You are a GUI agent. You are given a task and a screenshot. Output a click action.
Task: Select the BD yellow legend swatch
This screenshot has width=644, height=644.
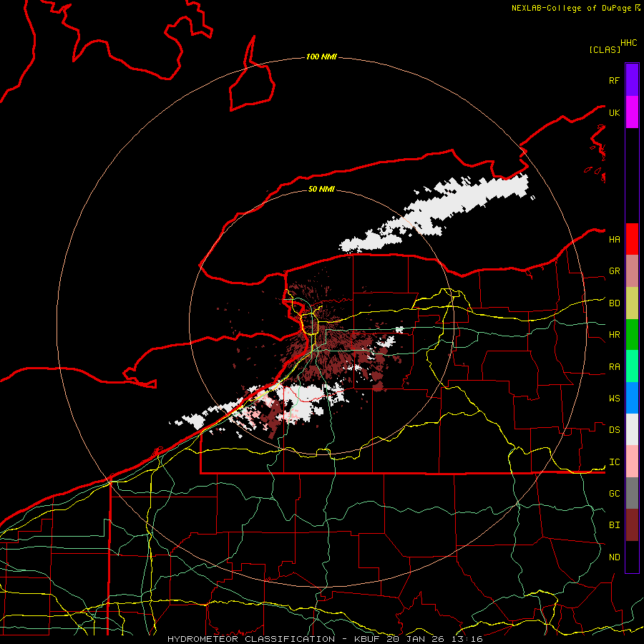click(x=632, y=303)
